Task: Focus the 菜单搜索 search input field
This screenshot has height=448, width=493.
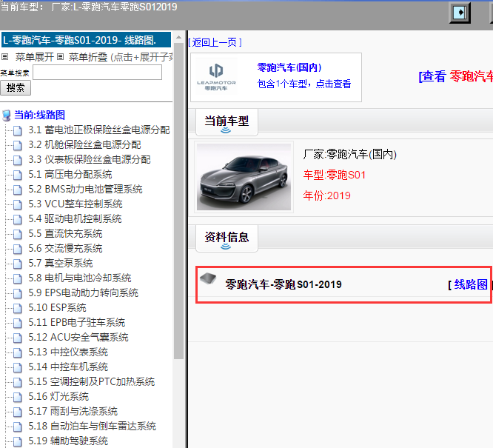Action: (98, 73)
